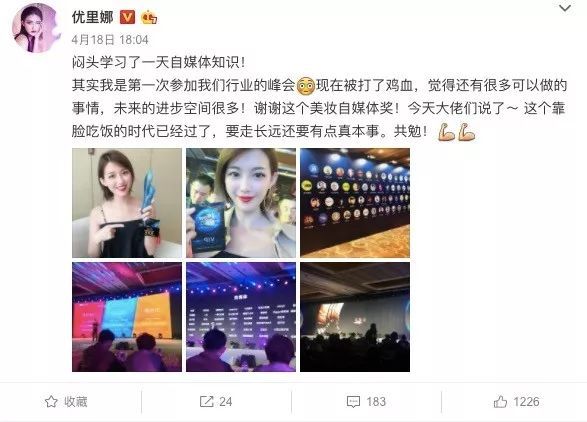Click the repost share icon

pos(206,402)
